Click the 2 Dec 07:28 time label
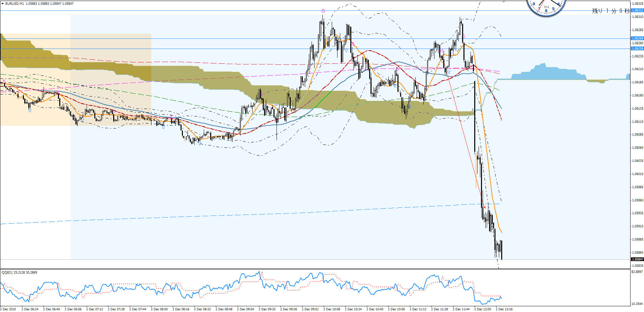The image size is (644, 312). click(116, 309)
